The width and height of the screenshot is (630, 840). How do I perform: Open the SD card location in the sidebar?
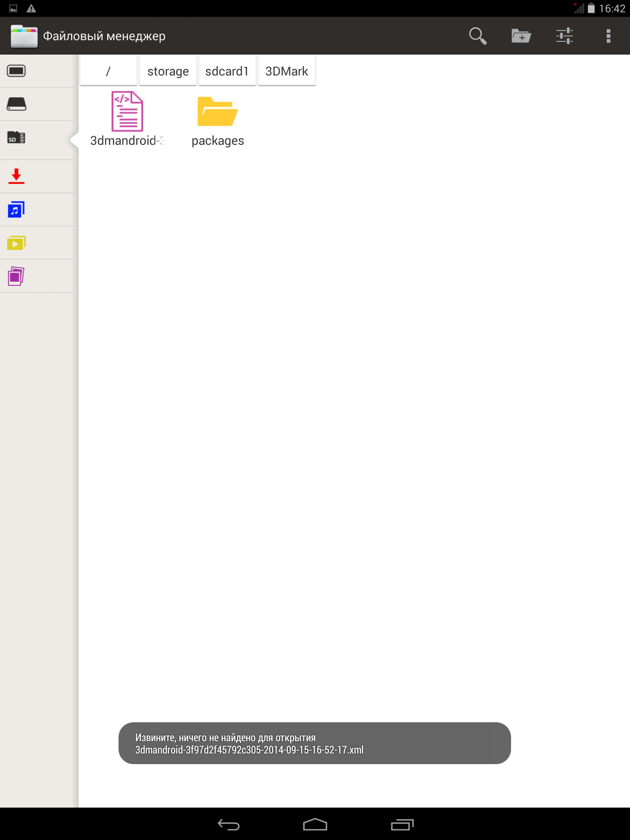click(x=16, y=138)
